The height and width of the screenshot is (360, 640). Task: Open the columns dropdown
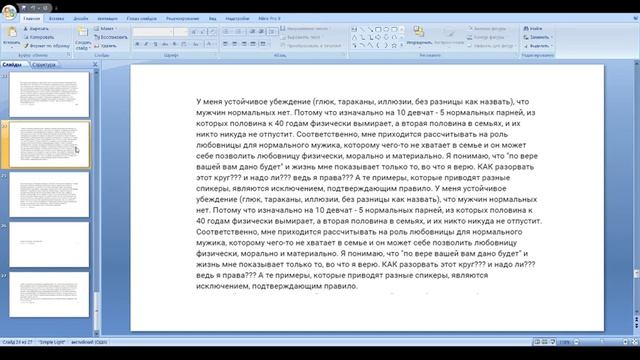pyautogui.click(x=264, y=44)
